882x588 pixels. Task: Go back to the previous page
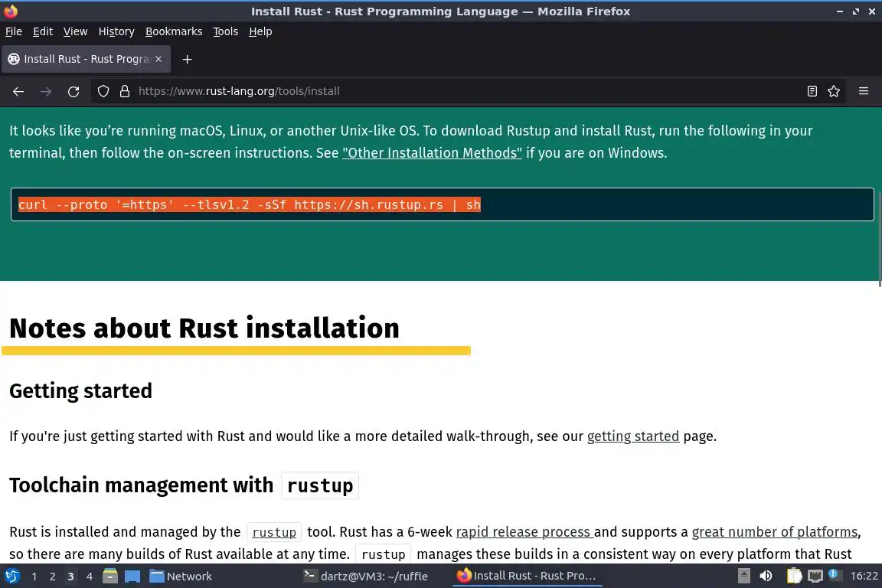click(x=18, y=91)
